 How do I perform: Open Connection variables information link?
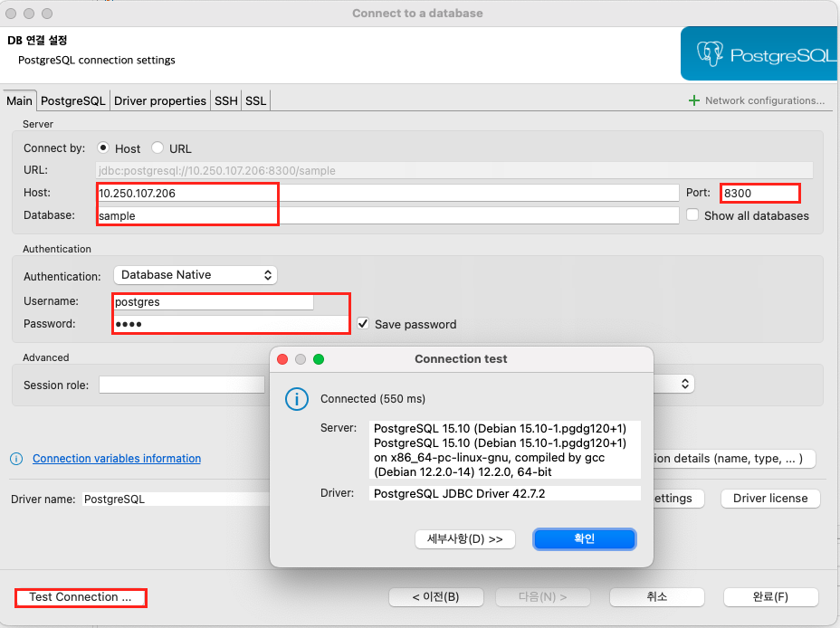point(117,459)
